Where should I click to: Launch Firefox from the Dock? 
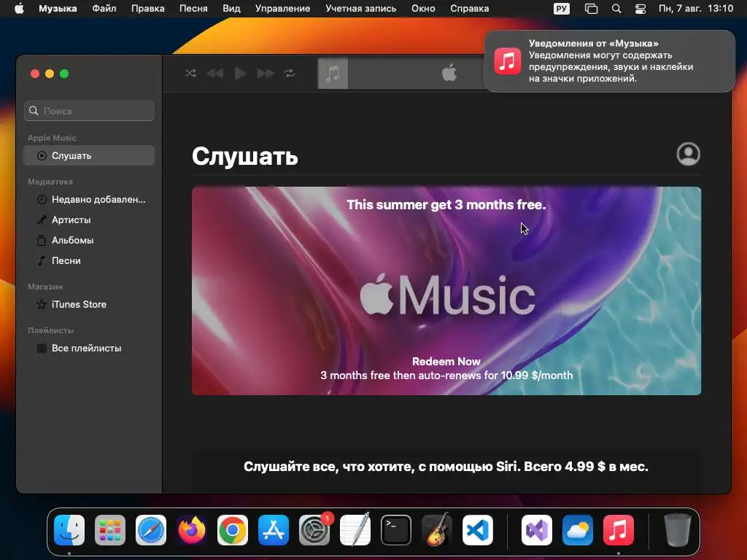coord(192,530)
